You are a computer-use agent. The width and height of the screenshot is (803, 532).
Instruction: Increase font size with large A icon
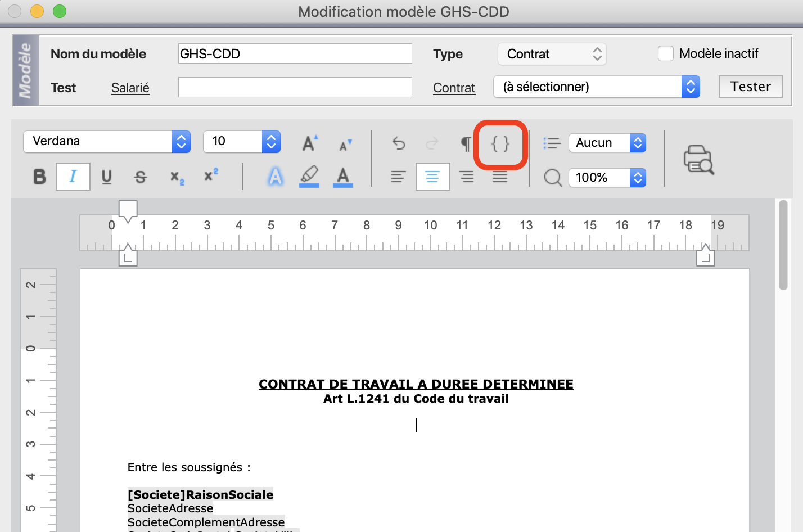point(310,143)
